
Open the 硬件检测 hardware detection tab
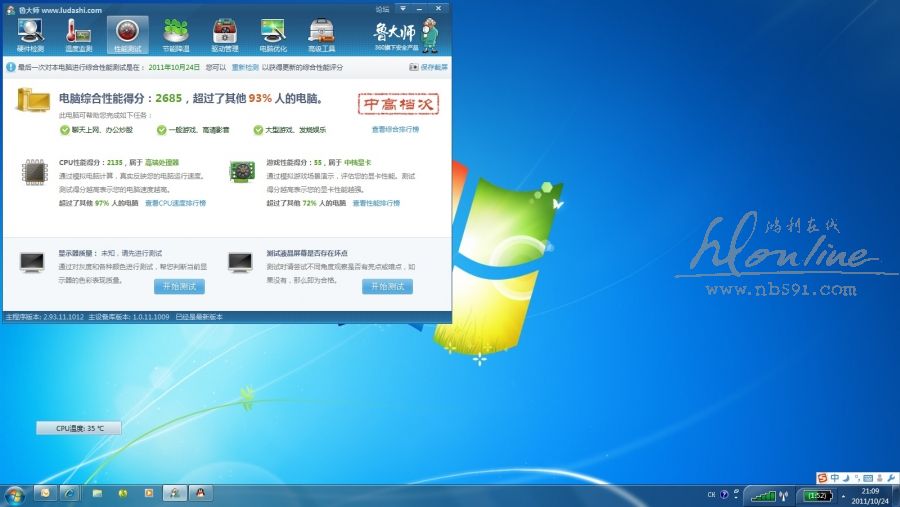pos(30,35)
